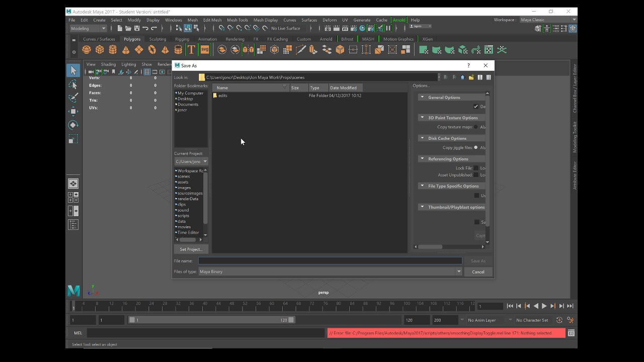644x362 pixels.
Task: Toggle the Lock File checkbox
Action: coord(476,168)
